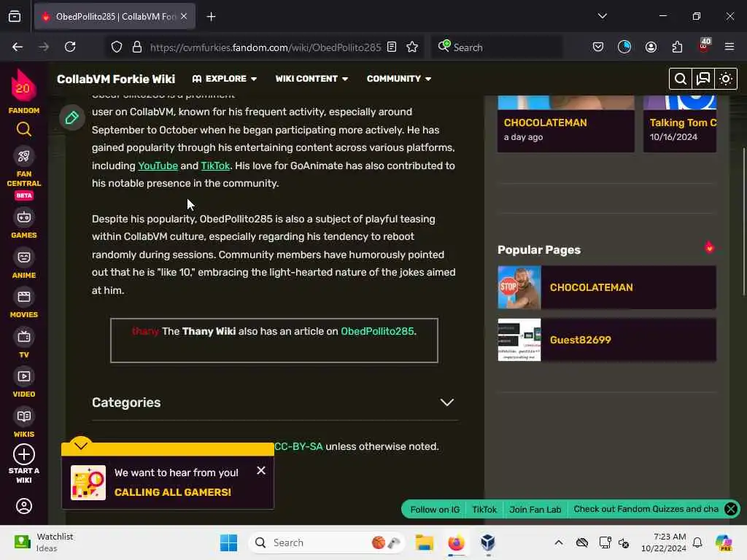Close the ObedPollito285 browser tab

click(184, 17)
